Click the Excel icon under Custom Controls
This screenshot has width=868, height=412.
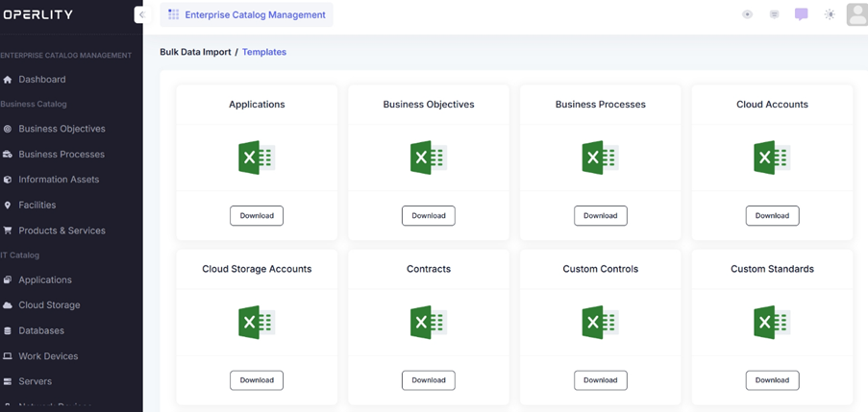coord(600,322)
